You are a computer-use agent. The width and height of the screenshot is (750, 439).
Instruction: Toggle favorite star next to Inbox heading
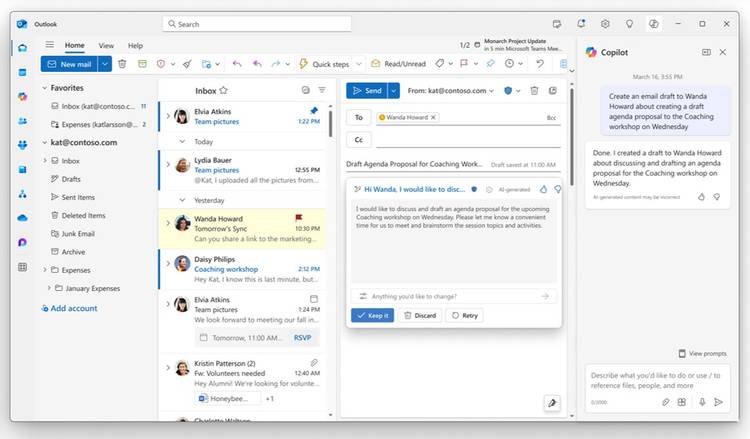223,90
